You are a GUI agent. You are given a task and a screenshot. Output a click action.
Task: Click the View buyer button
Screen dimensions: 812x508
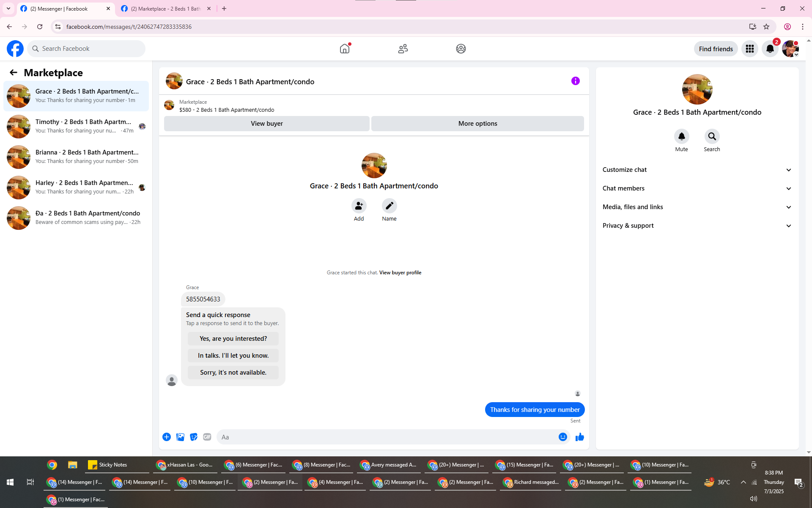pos(266,124)
